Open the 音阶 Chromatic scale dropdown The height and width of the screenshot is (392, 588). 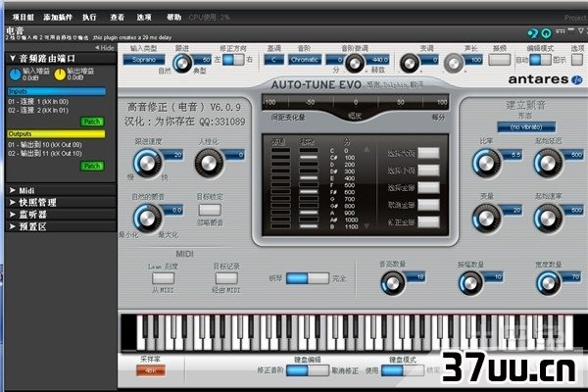click(x=305, y=60)
